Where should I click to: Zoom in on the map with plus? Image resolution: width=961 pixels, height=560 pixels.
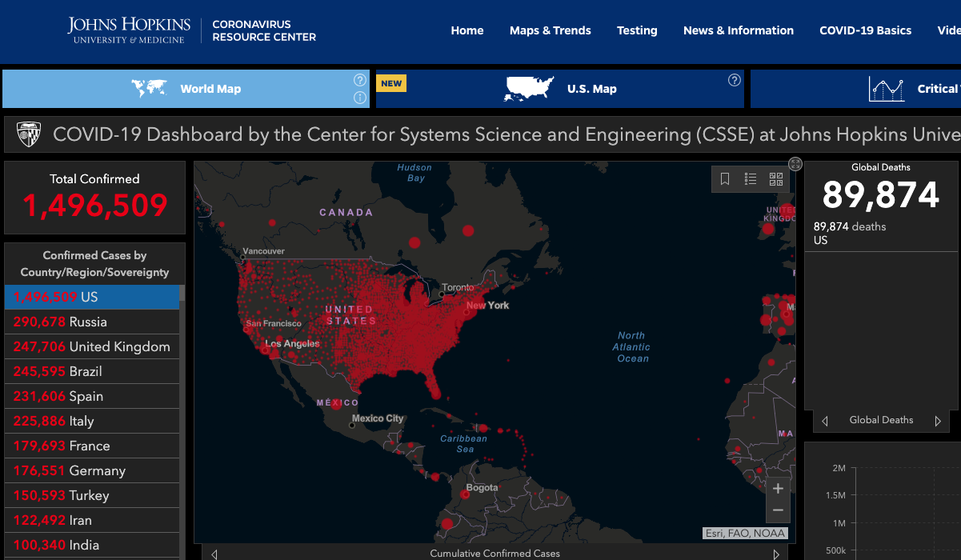click(778, 488)
